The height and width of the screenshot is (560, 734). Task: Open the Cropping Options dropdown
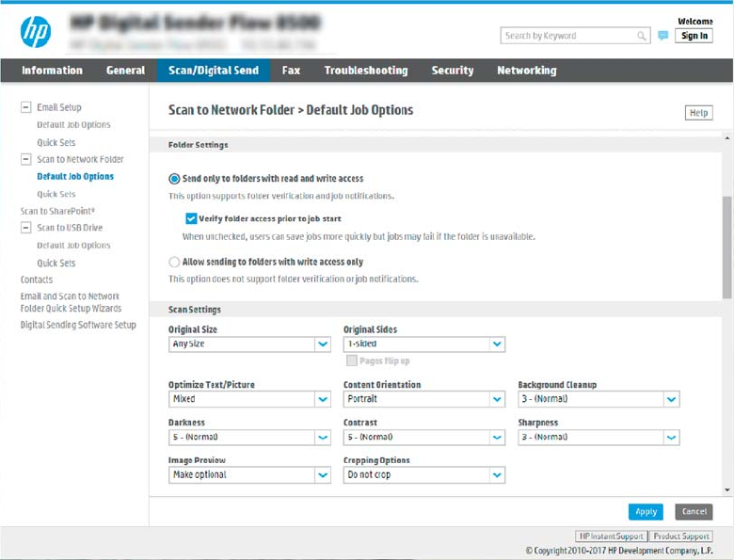[x=424, y=474]
